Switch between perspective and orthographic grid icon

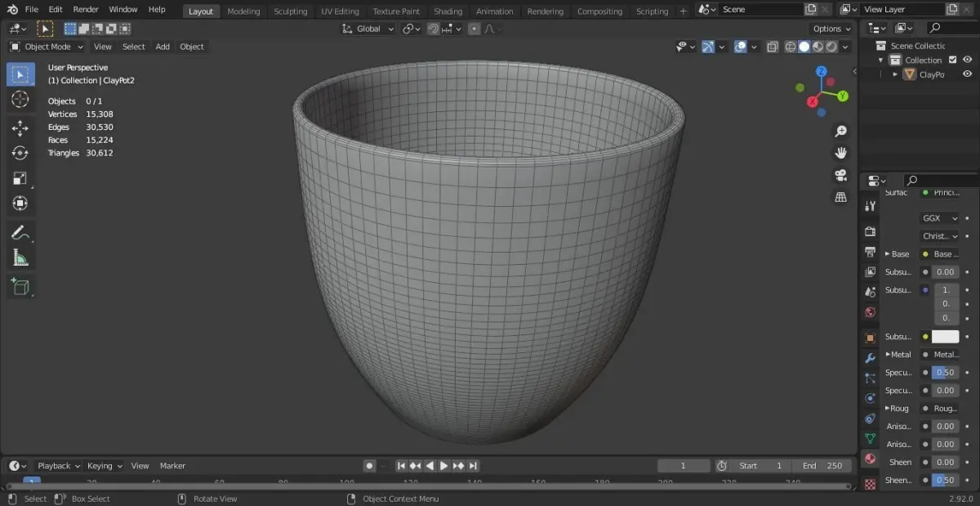point(840,197)
